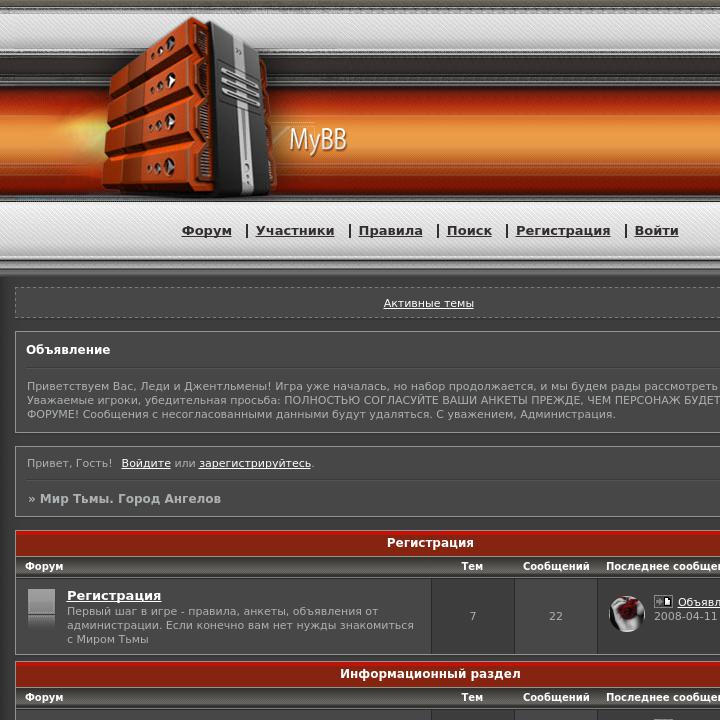Open the last poster's rose avatar
The width and height of the screenshot is (720, 720).
pos(627,614)
